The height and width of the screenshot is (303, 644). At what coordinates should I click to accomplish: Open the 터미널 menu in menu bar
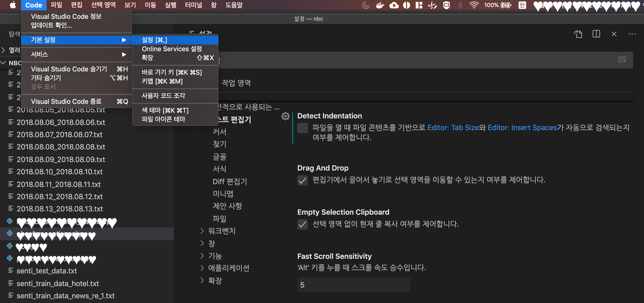pos(194,5)
